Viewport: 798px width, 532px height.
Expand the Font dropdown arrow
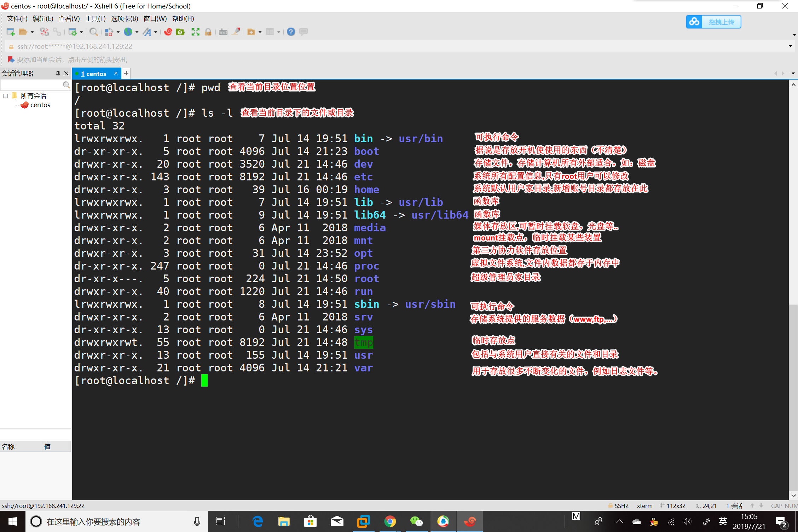coord(156,32)
